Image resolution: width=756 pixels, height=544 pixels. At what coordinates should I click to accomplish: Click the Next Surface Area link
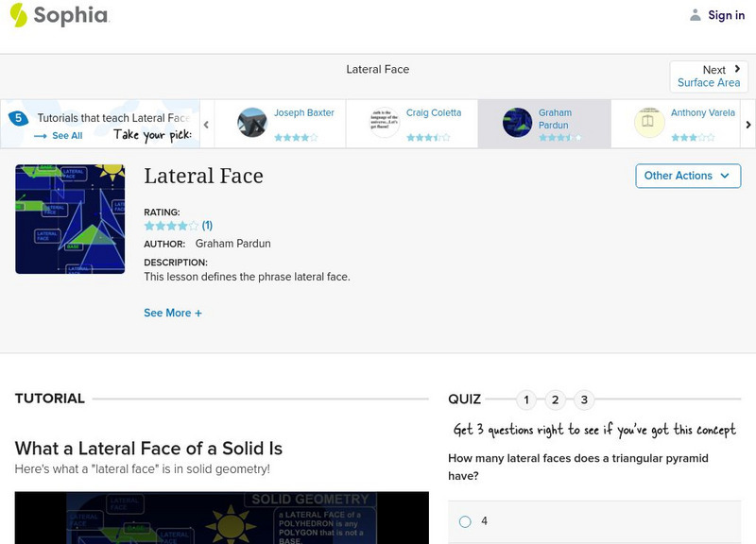pyautogui.click(x=709, y=76)
